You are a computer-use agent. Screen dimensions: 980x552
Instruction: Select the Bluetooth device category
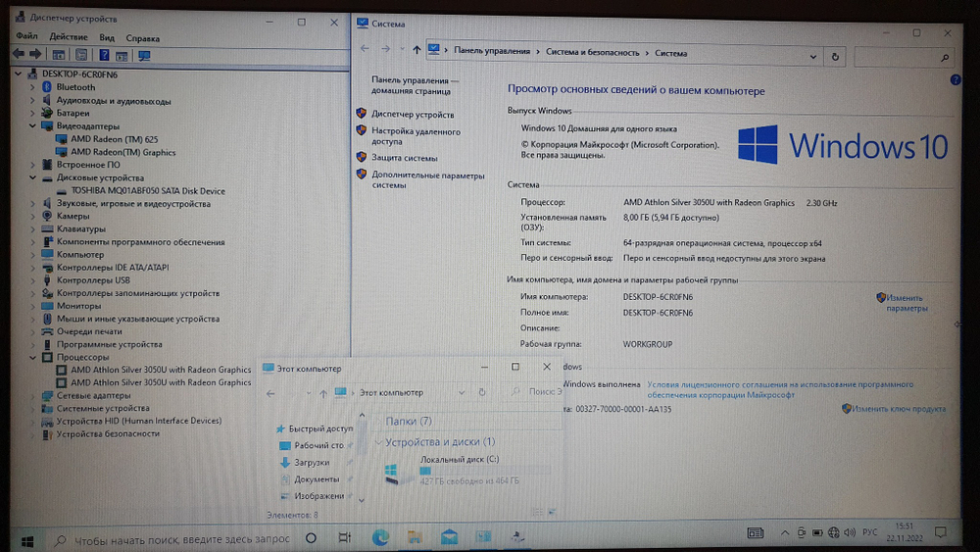point(75,87)
